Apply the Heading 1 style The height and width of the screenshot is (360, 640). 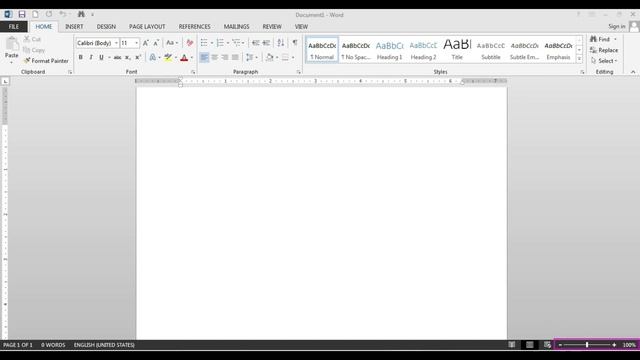pos(389,50)
